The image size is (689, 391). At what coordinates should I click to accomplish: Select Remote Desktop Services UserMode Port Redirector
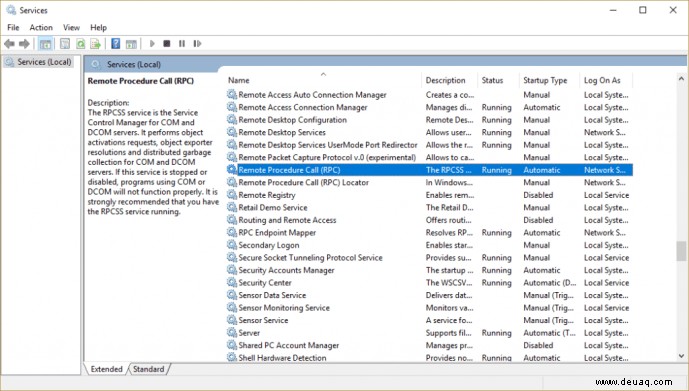328,145
